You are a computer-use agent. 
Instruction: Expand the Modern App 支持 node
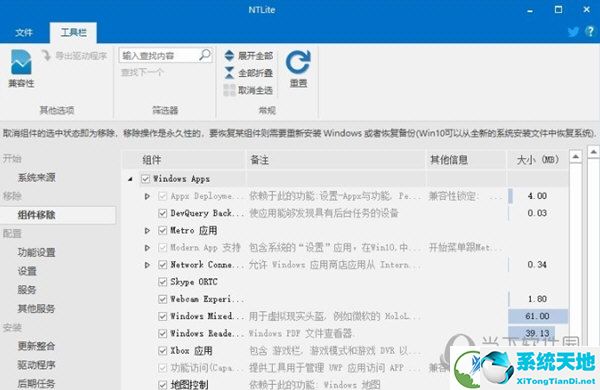[147, 248]
